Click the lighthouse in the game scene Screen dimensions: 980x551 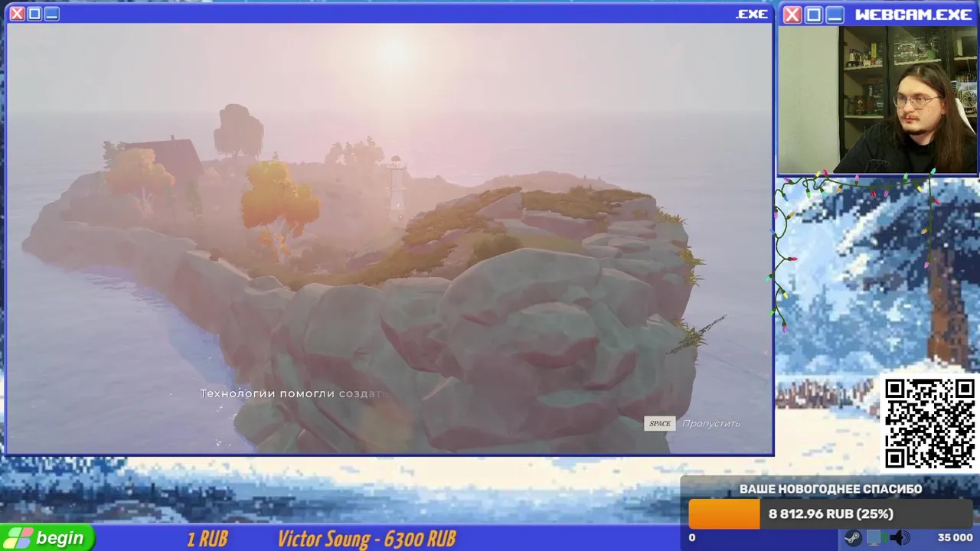pyautogui.click(x=396, y=187)
